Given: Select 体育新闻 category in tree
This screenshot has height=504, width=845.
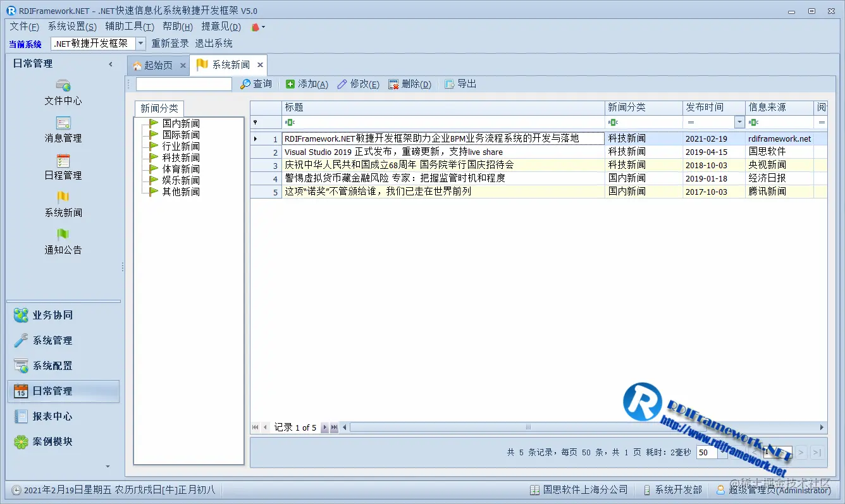Looking at the screenshot, I should point(181,169).
